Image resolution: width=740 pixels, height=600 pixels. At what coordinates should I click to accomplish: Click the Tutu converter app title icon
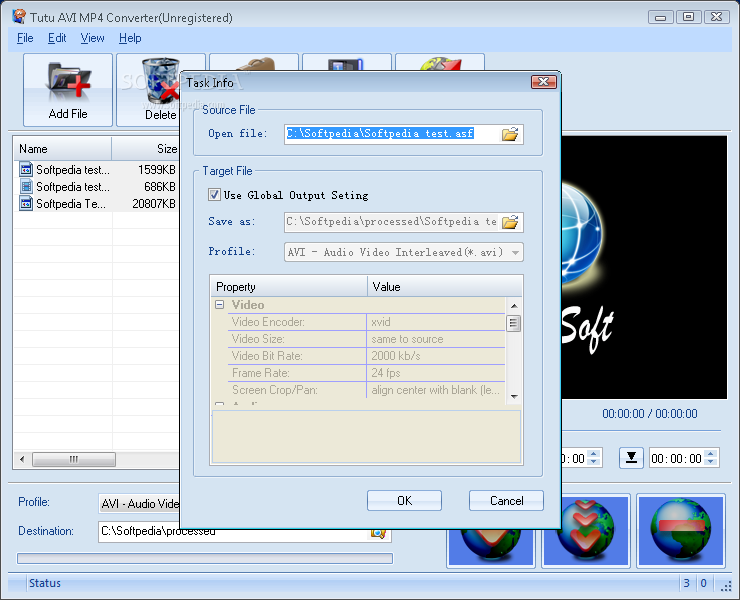point(19,17)
